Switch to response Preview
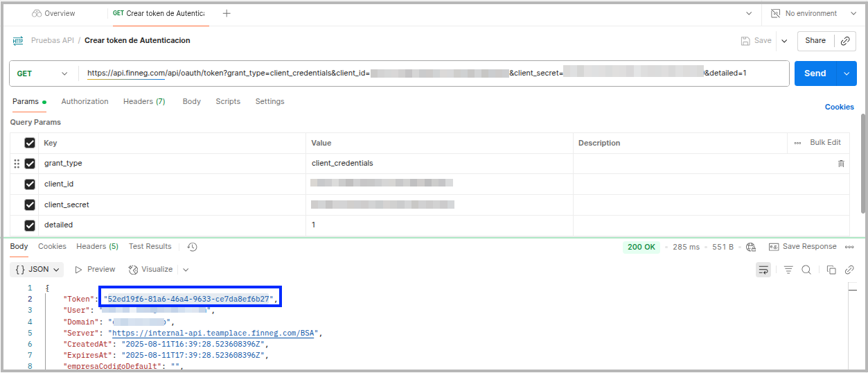The height and width of the screenshot is (373, 868). coord(95,269)
